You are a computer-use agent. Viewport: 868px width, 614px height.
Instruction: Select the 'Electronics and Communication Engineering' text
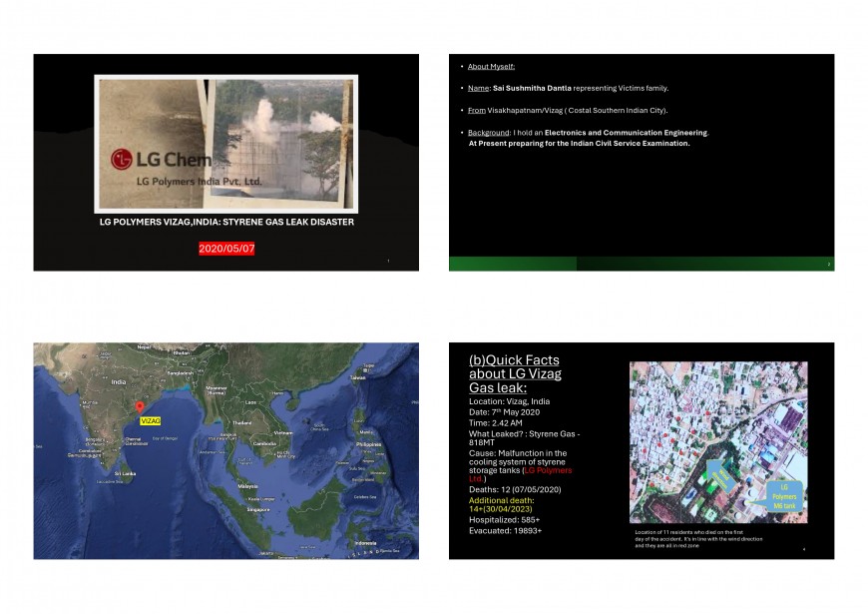point(626,132)
